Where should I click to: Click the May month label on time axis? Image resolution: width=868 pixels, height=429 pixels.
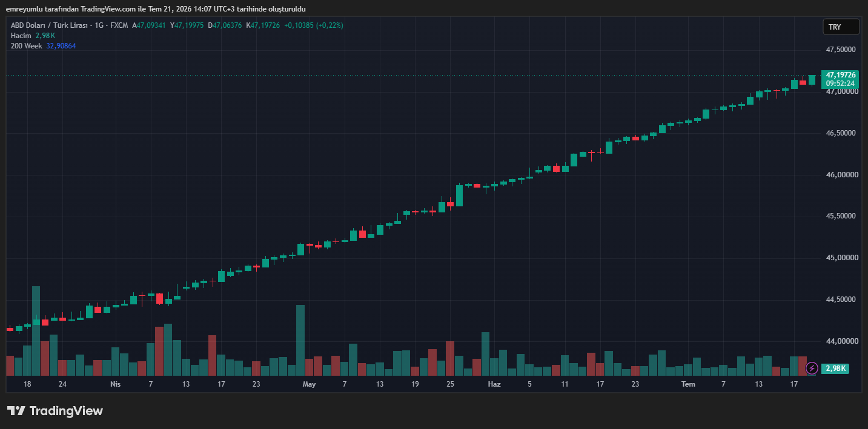click(309, 384)
